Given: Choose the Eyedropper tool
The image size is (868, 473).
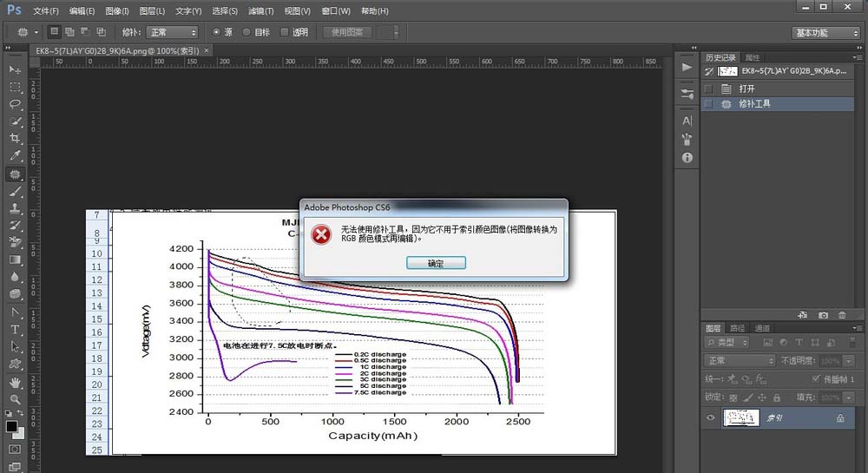Looking at the screenshot, I should coord(15,156).
